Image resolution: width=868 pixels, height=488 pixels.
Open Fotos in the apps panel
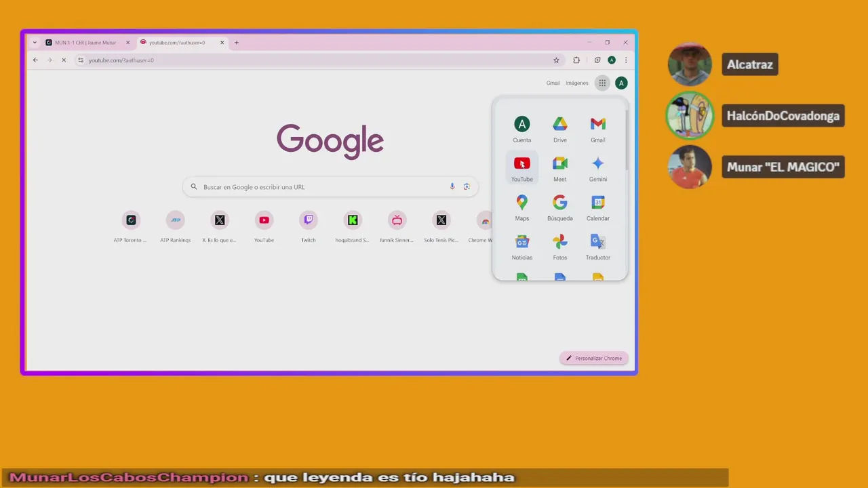559,247
